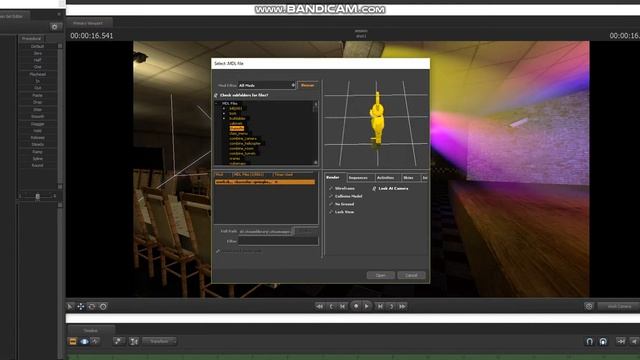
Task: Click the Rescan button
Action: point(307,85)
